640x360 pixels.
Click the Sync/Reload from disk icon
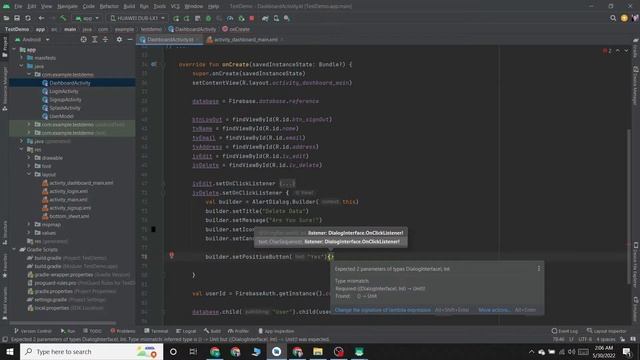[x=28, y=18]
